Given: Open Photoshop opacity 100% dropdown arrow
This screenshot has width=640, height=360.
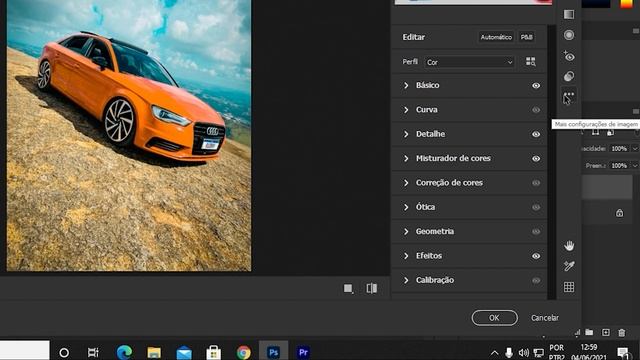Looking at the screenshot, I should click(x=635, y=149).
